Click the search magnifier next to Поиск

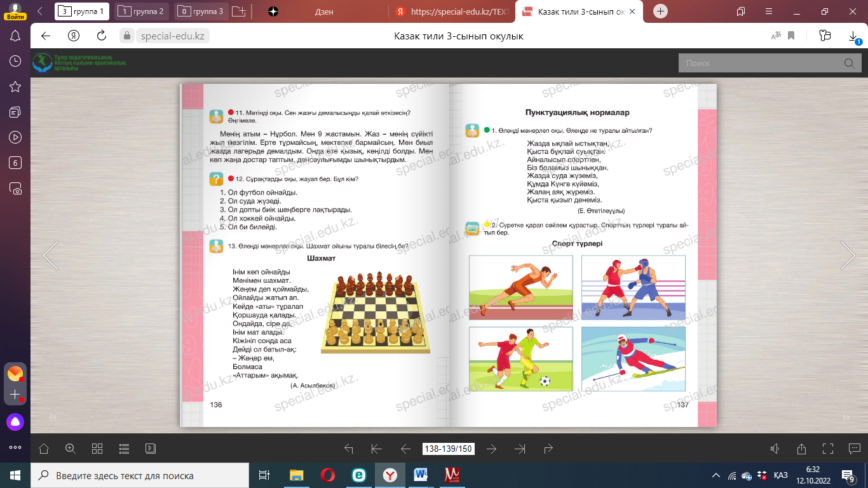pyautogui.click(x=849, y=63)
